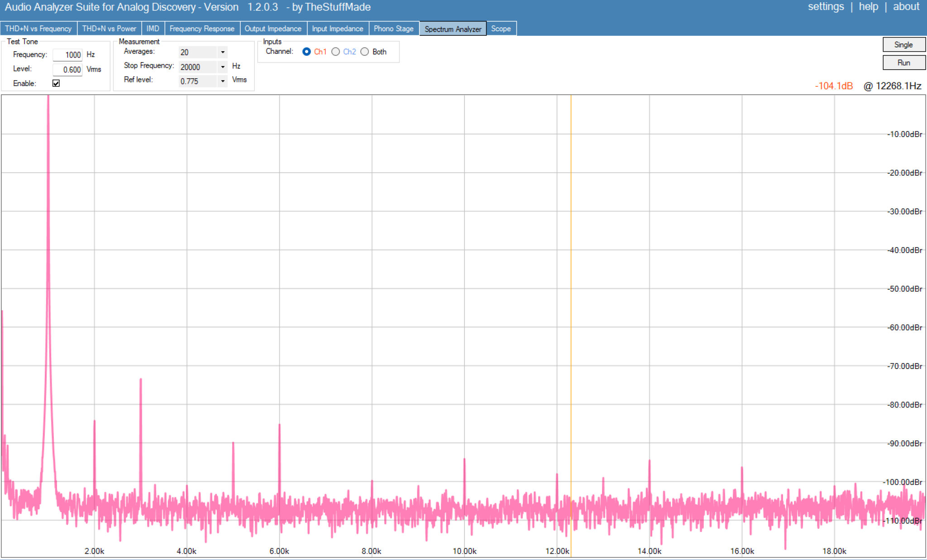Click the -60.00dBr axis label
The image size is (927, 560).
click(x=904, y=327)
